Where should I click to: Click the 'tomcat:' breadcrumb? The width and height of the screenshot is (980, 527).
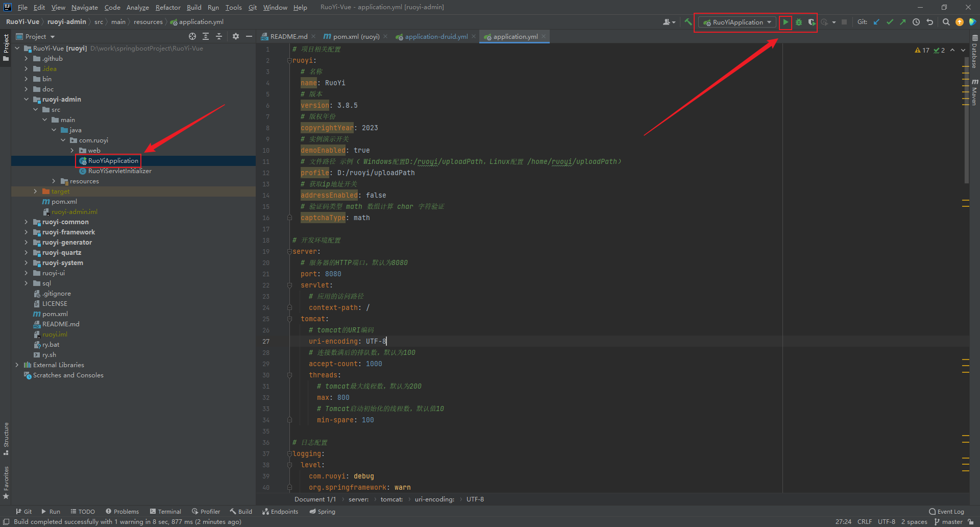(391, 499)
